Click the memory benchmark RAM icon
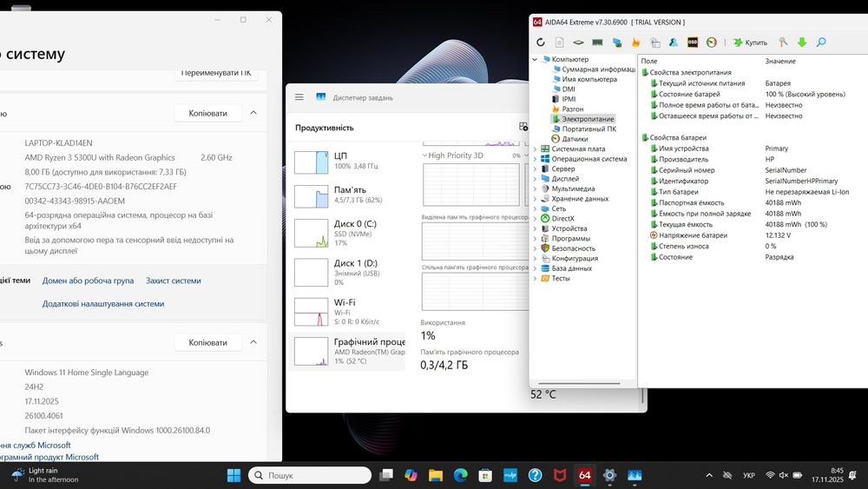The width and height of the screenshot is (868, 489). [597, 42]
